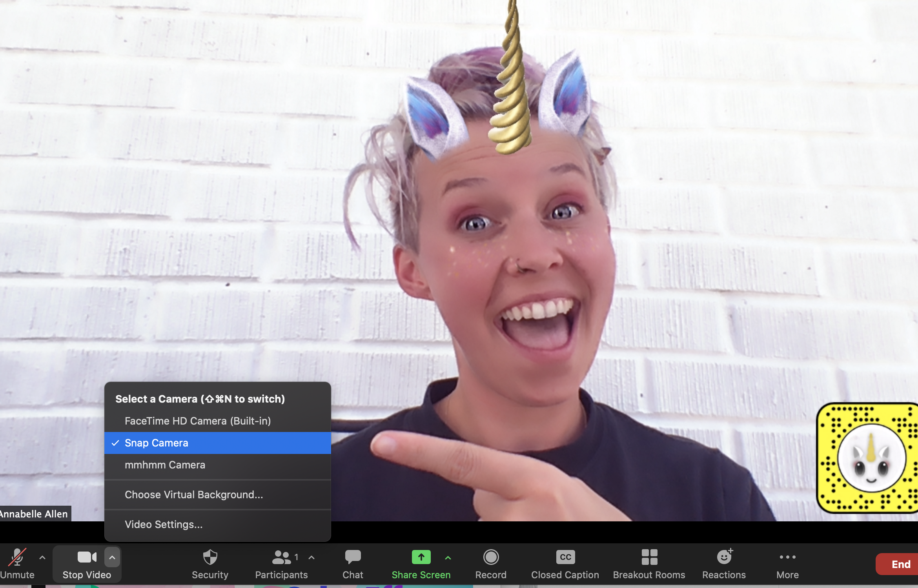Select the checked Snap Camera option
Screen dimensions: 918x588
[x=157, y=443]
